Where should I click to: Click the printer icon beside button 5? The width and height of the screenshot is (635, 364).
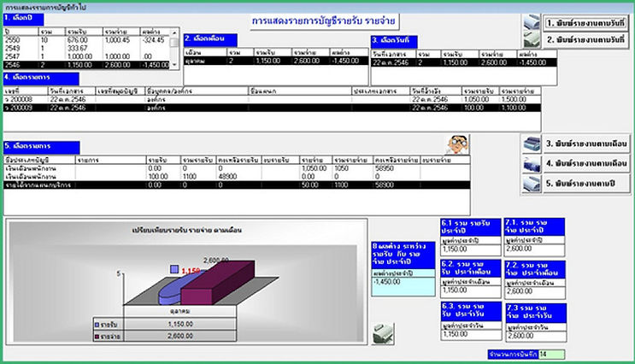point(532,184)
